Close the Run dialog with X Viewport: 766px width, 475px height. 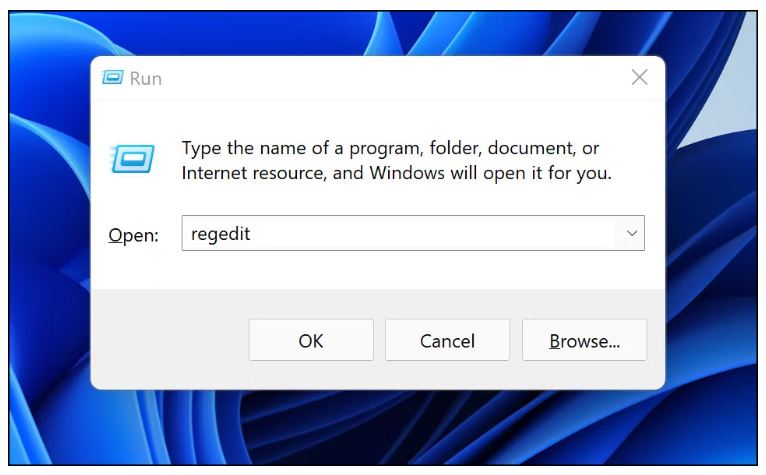(639, 77)
